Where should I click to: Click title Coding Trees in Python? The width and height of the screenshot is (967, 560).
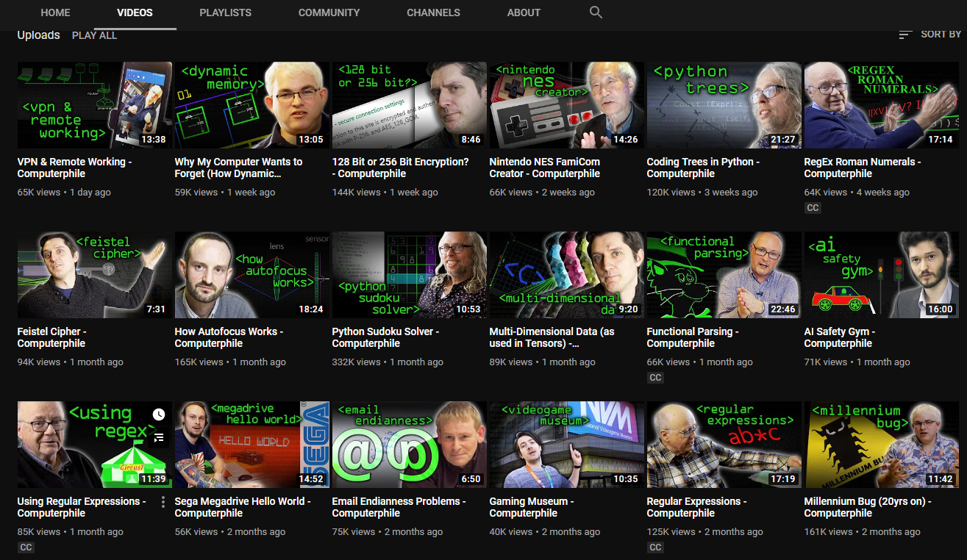tap(703, 168)
